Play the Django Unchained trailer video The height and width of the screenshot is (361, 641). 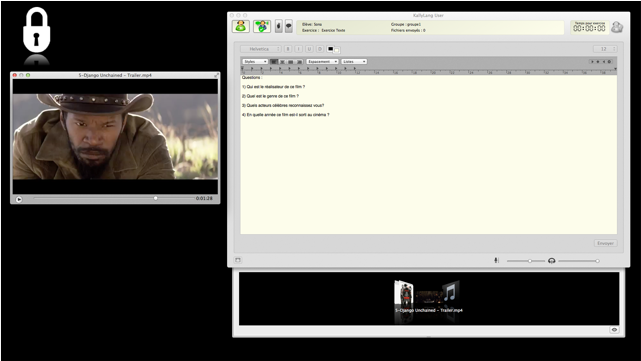click(x=19, y=199)
